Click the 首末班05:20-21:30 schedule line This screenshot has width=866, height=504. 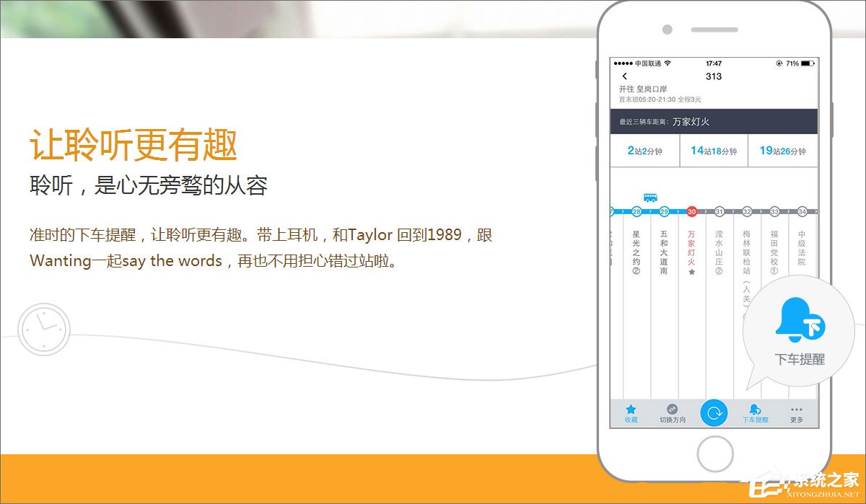[x=660, y=99]
